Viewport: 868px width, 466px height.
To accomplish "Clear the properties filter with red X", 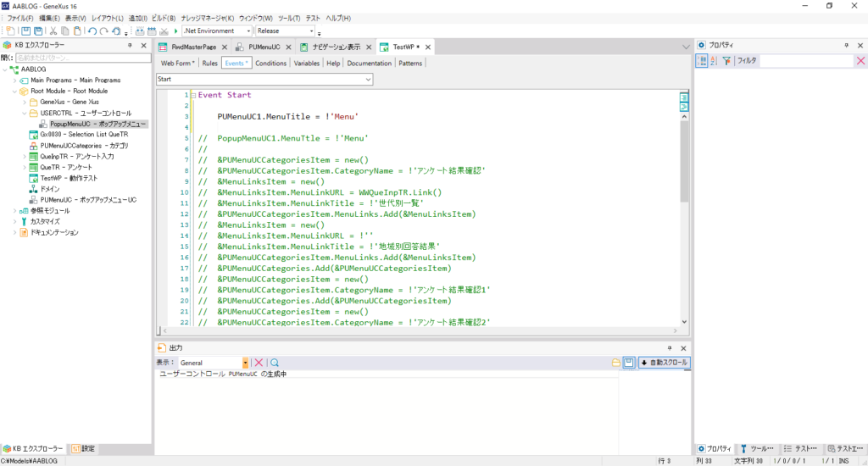I will [x=861, y=61].
